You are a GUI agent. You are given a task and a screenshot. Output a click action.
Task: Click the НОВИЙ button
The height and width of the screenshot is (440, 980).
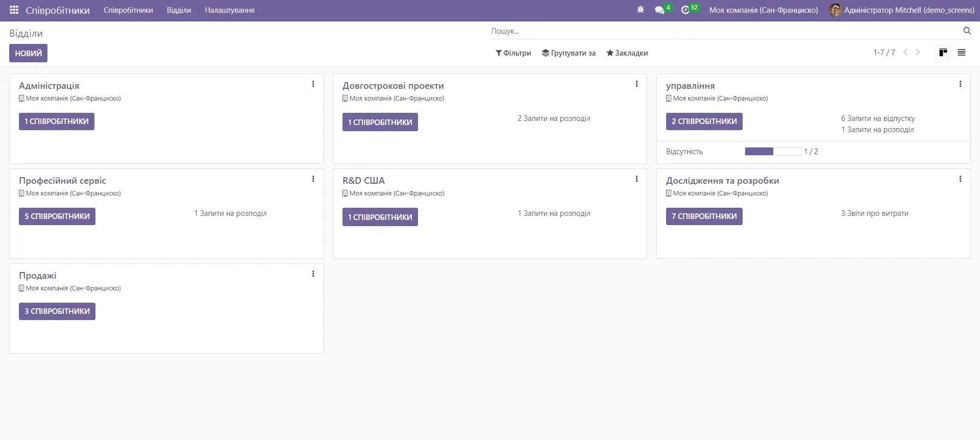tap(28, 53)
